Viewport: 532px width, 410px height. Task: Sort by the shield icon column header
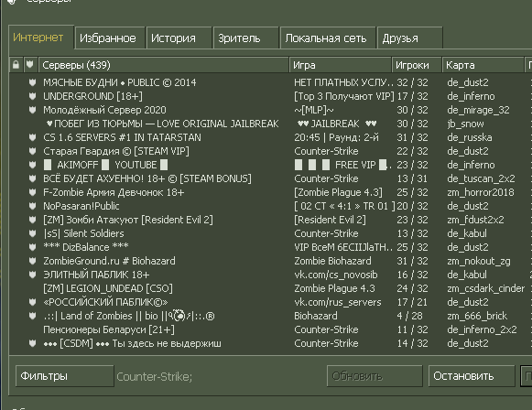coord(30,65)
